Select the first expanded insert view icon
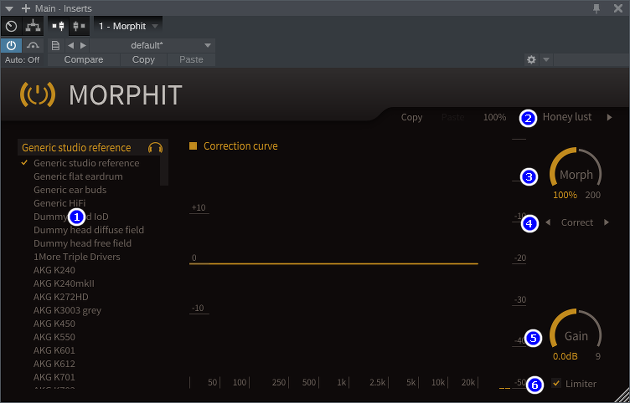Screen dimensions: 630x403 click(x=59, y=26)
